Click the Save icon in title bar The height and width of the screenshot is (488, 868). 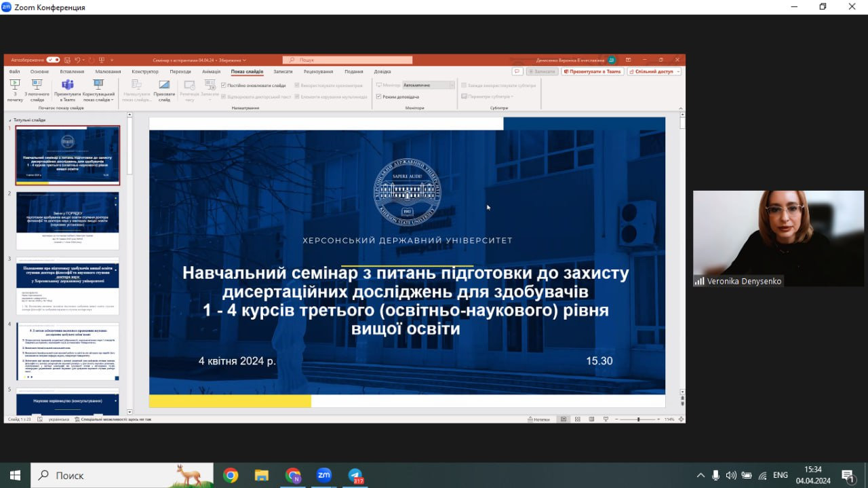point(68,60)
